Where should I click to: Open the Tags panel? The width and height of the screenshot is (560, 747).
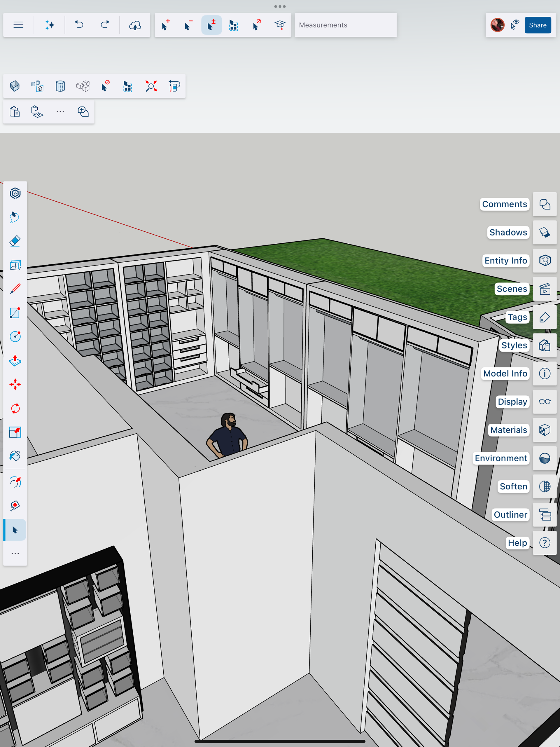coord(545,317)
